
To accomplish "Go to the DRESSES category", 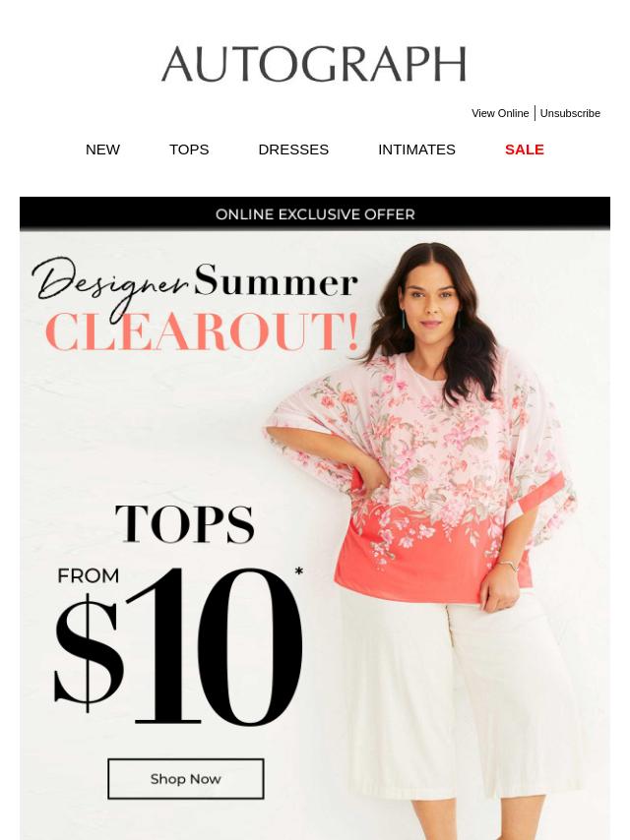I will (x=293, y=150).
